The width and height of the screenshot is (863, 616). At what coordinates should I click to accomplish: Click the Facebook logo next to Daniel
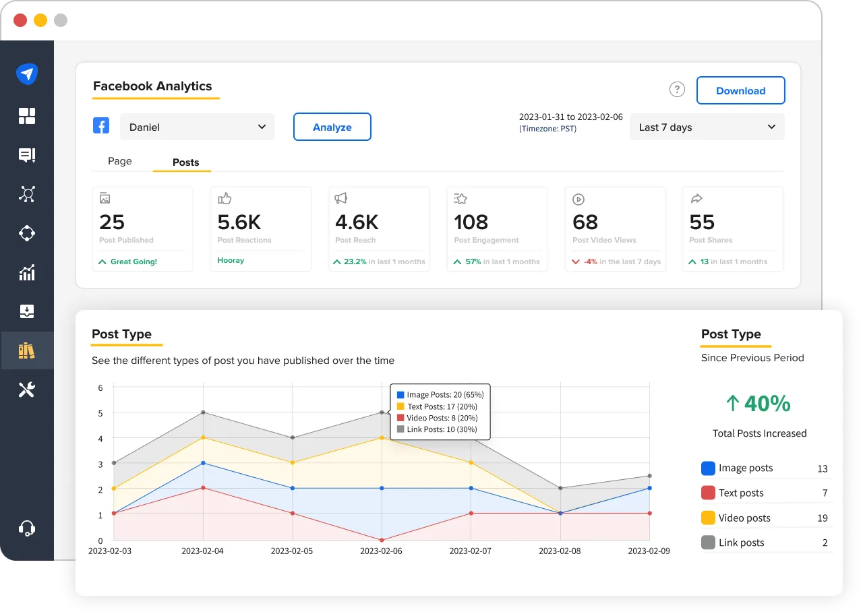point(101,125)
